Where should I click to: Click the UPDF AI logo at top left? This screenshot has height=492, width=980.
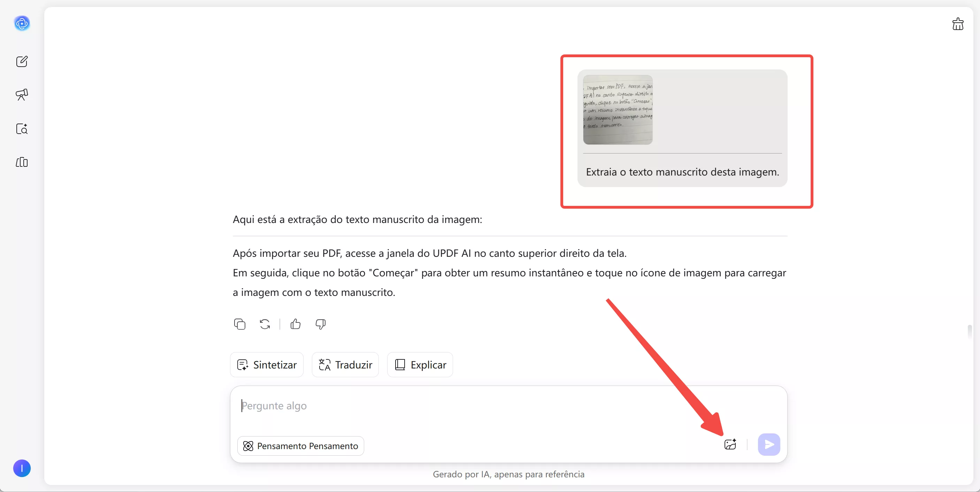(22, 23)
